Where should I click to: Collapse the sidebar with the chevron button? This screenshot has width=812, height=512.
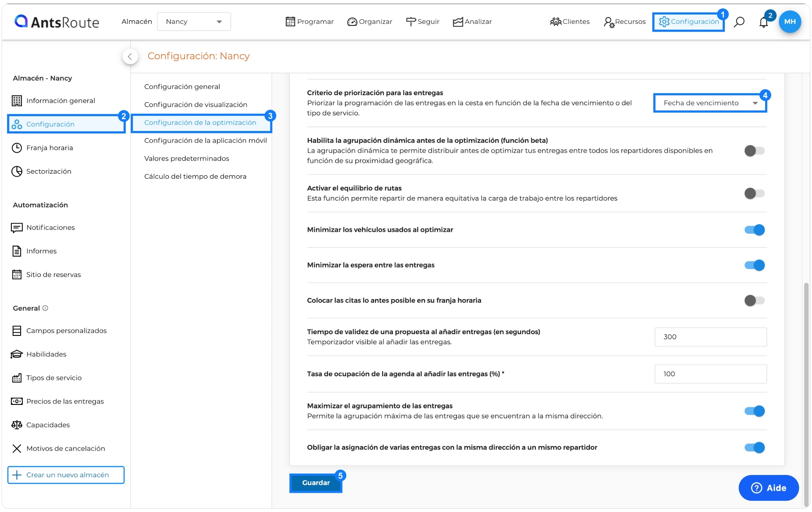(130, 56)
